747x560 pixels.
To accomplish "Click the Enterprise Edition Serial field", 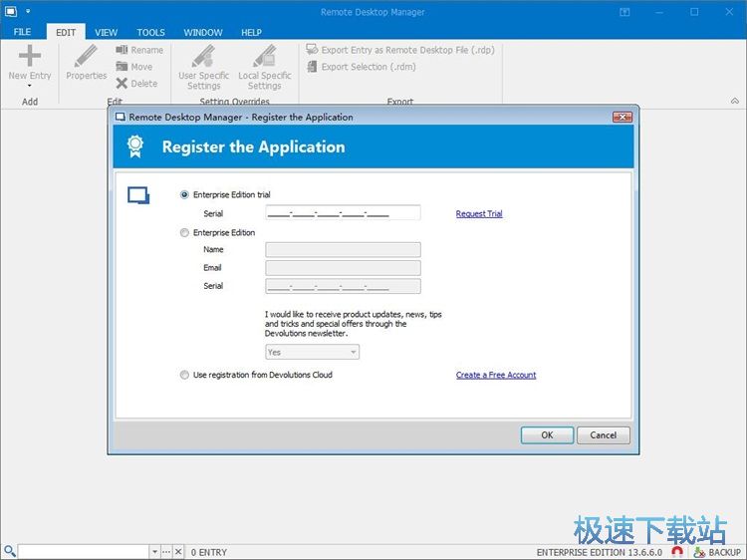I will [x=343, y=286].
